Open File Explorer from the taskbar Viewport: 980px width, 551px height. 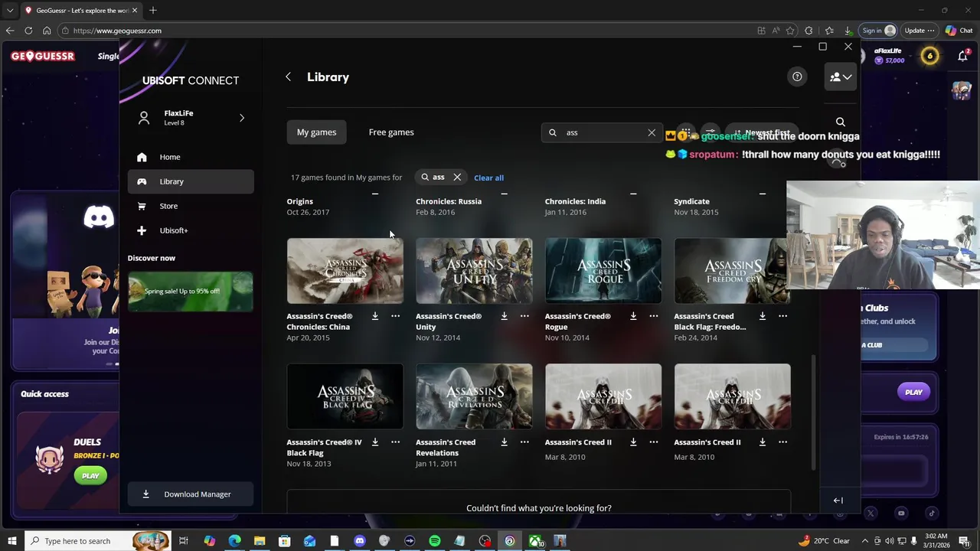click(260, 541)
